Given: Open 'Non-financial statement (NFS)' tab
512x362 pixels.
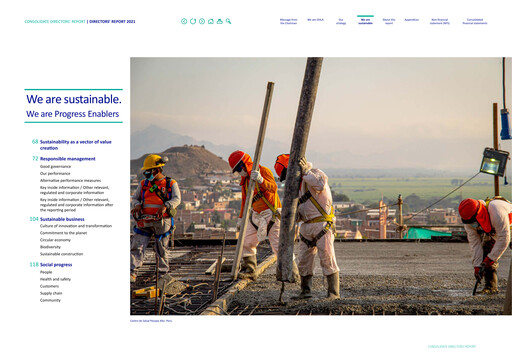Looking at the screenshot, I should (440, 21).
